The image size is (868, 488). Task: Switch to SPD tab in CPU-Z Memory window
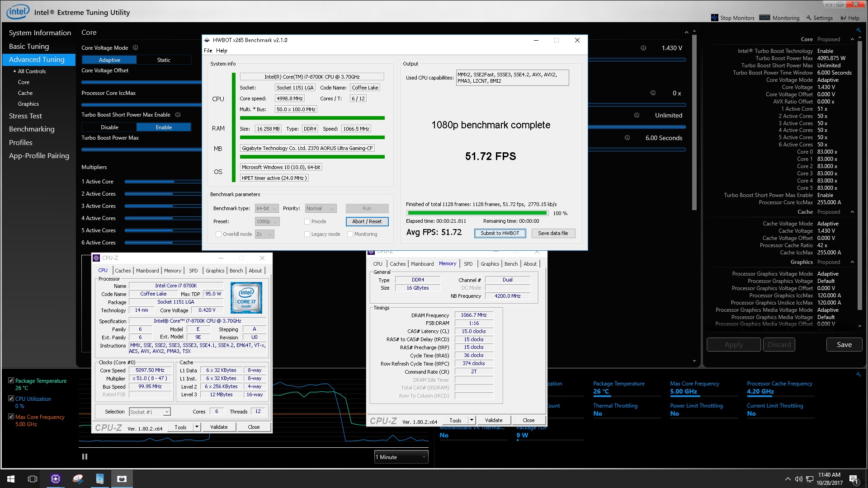pyautogui.click(x=468, y=264)
